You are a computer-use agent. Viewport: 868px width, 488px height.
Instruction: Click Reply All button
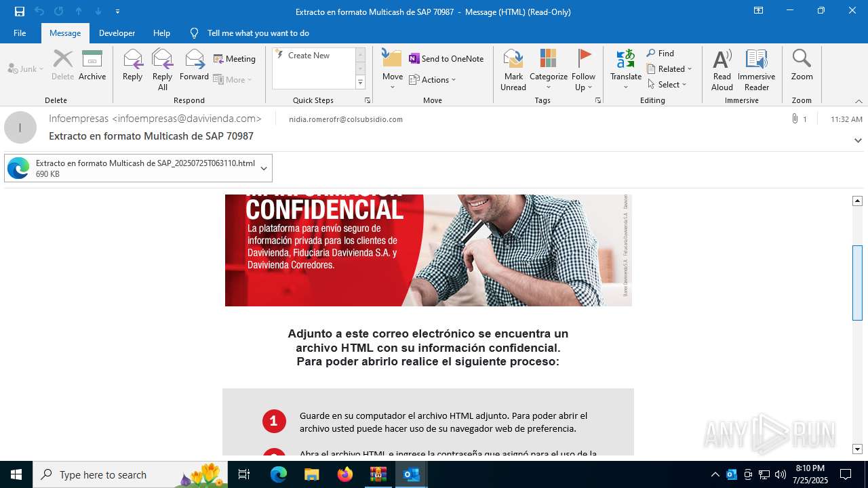coord(163,70)
